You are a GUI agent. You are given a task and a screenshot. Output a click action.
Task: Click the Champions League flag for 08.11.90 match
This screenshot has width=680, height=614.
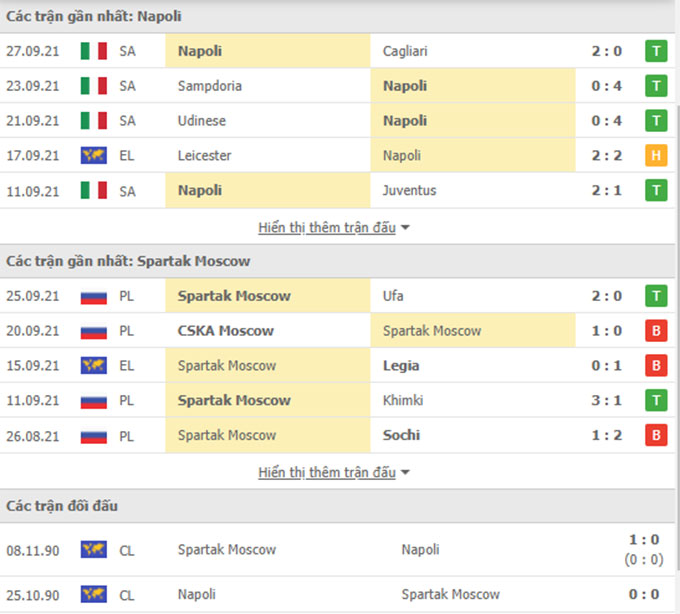click(94, 550)
